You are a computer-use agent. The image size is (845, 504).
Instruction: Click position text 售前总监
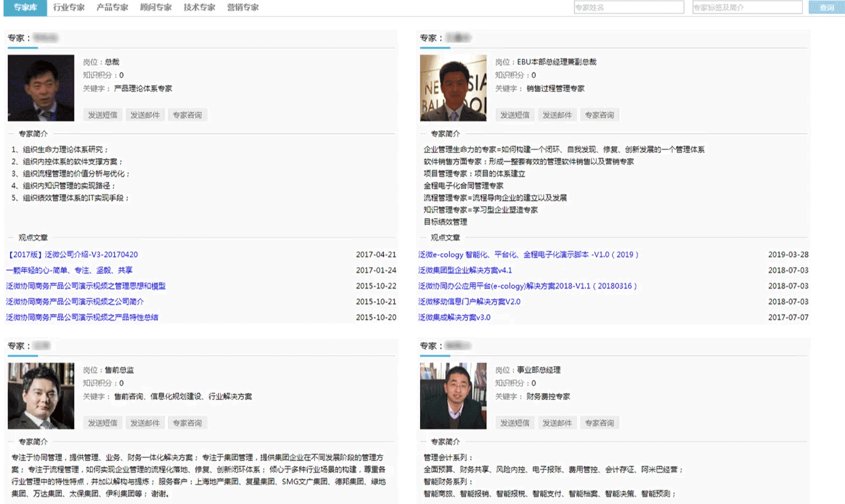119,370
